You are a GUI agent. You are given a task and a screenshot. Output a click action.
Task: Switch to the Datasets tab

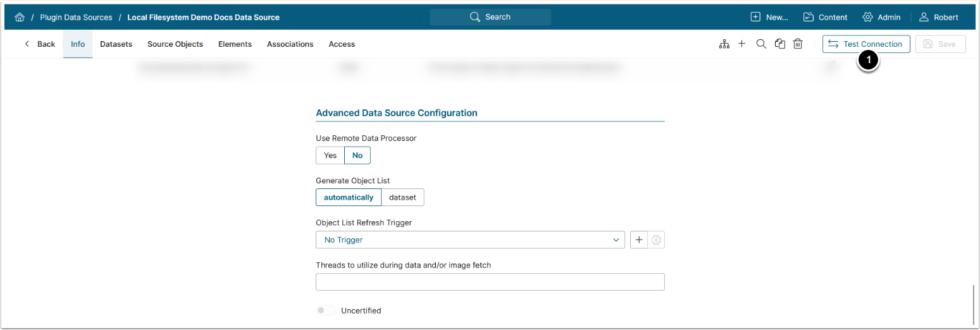point(116,44)
